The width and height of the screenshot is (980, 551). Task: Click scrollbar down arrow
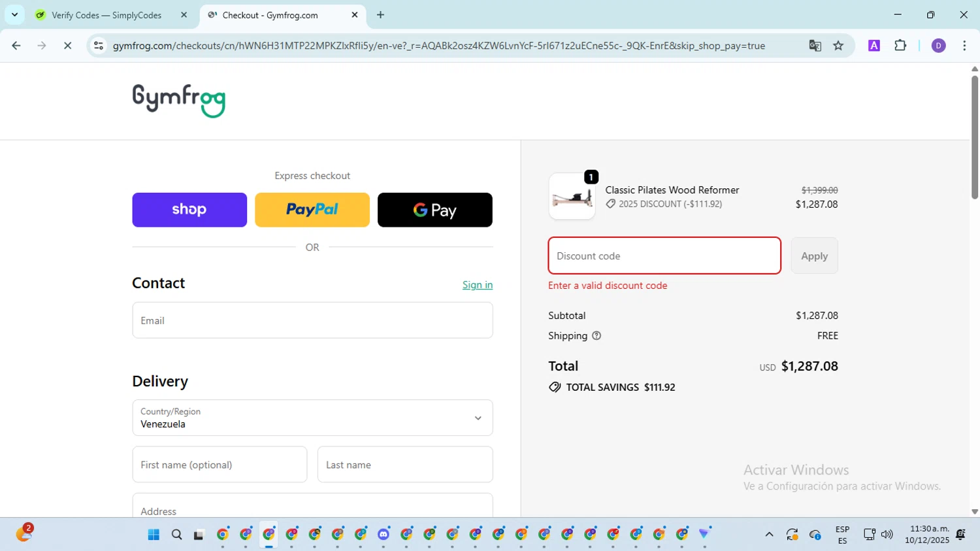coord(974,512)
